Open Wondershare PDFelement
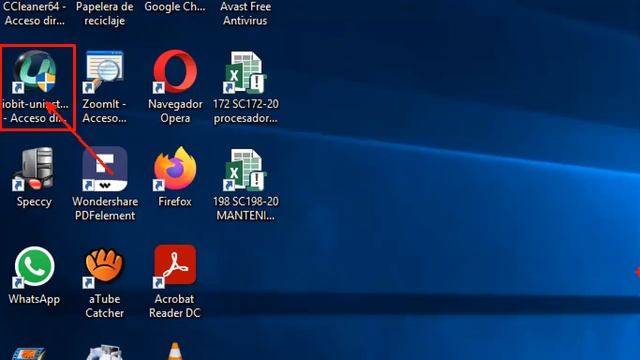 [105, 169]
